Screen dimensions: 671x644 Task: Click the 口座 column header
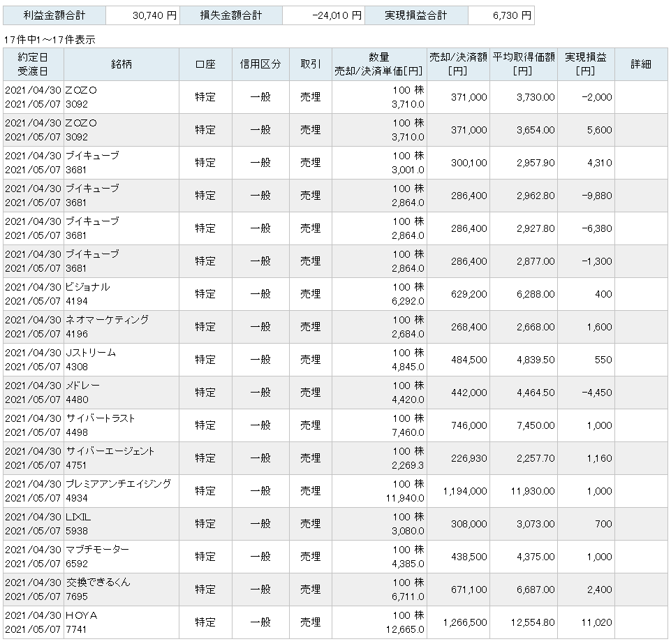click(x=205, y=64)
